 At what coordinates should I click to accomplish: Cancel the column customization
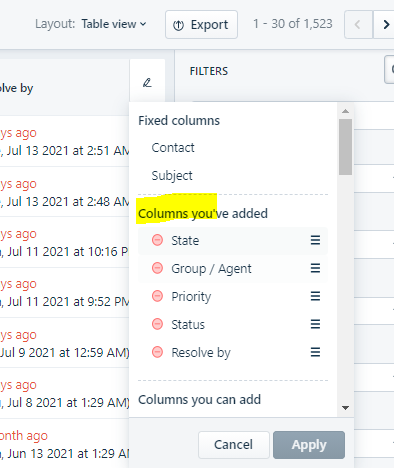coord(234,445)
